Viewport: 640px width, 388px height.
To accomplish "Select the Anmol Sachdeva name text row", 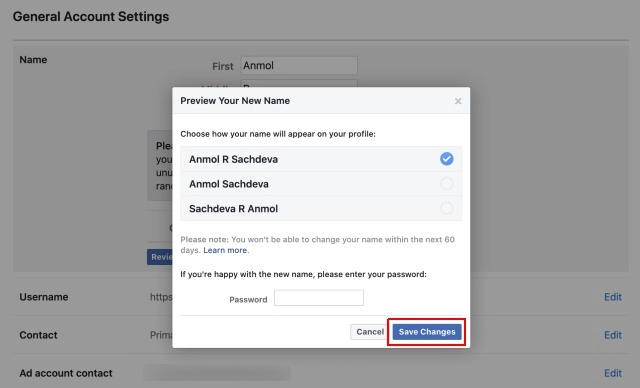I will pyautogui.click(x=321, y=184).
